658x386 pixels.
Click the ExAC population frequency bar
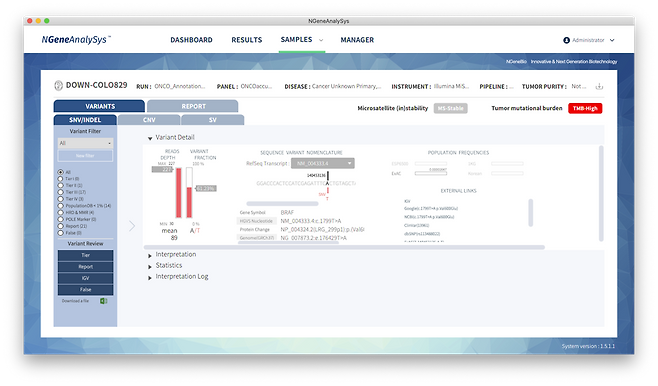[431, 173]
